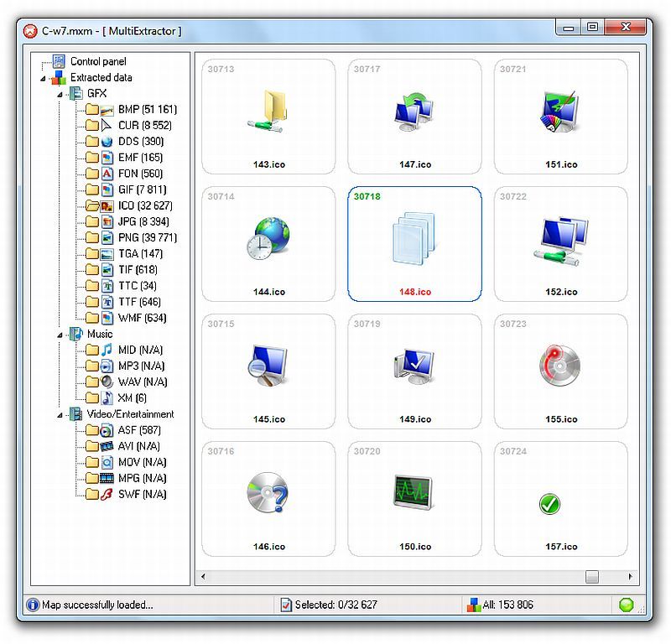
Task: Select the Video/Entertainment category label
Action: click(130, 414)
